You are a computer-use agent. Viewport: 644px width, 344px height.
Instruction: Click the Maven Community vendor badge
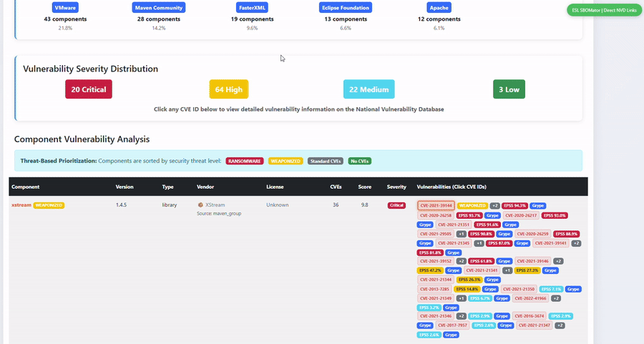(159, 7)
